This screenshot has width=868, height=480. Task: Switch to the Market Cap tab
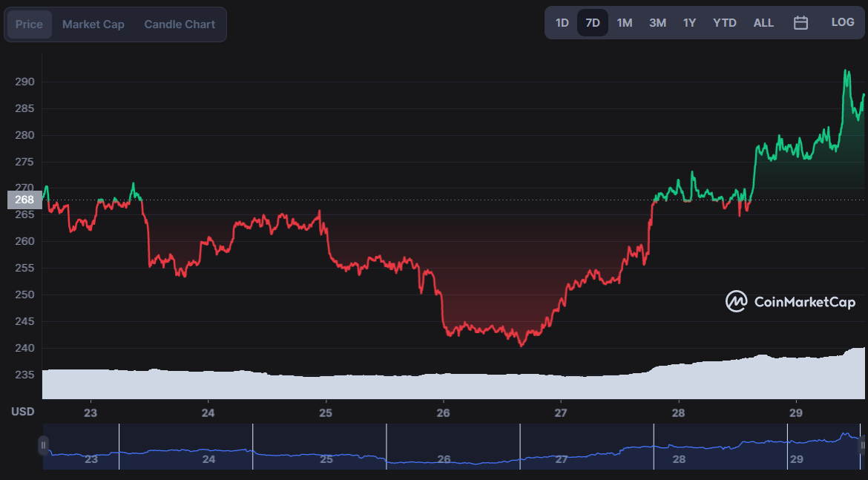point(93,24)
